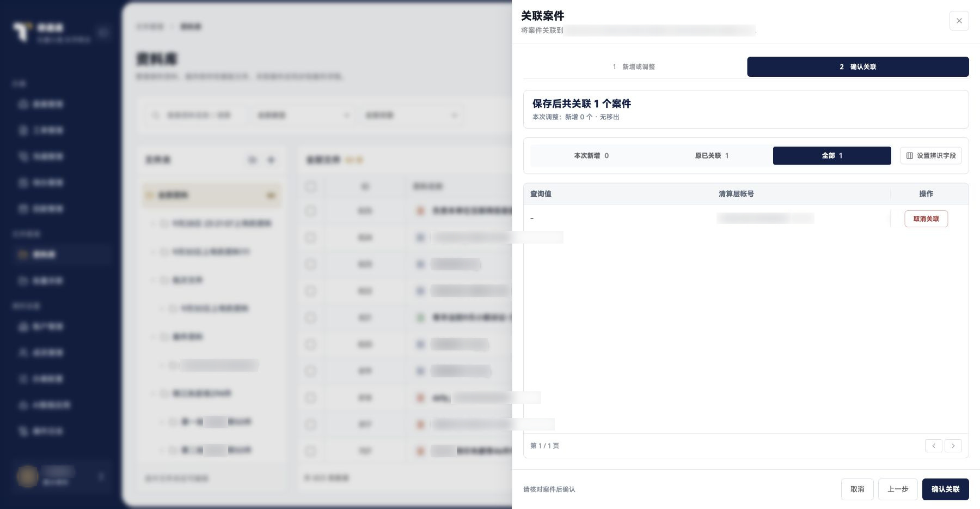Viewport: 980px width, 509px height.
Task: Click 取消关联 for the listed case
Action: 926,219
